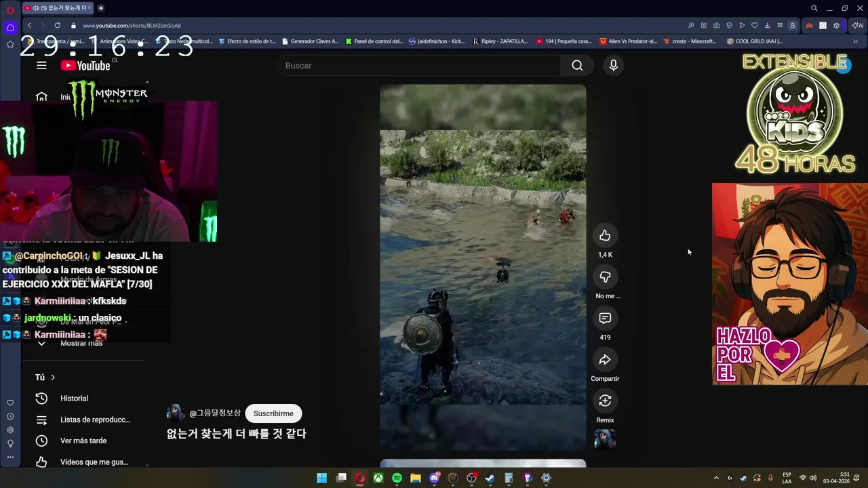Open the sound thumbnail under Remix
This screenshot has height=488, width=868.
pyautogui.click(x=605, y=439)
